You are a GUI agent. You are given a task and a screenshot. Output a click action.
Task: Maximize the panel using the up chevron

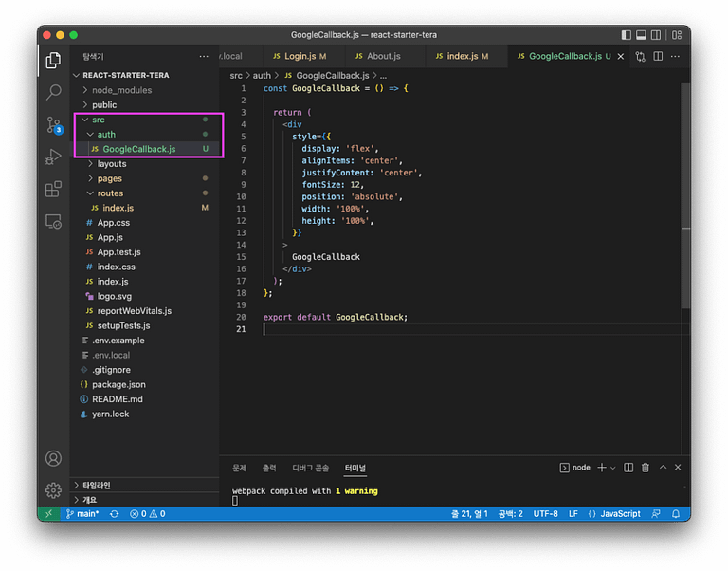(x=664, y=468)
